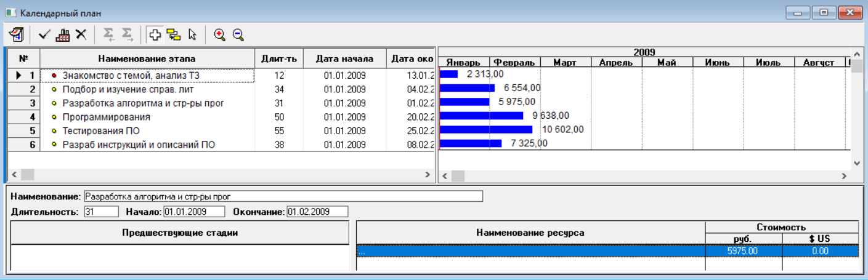Click Gantt bar labeled 10 602,00

tap(486, 130)
